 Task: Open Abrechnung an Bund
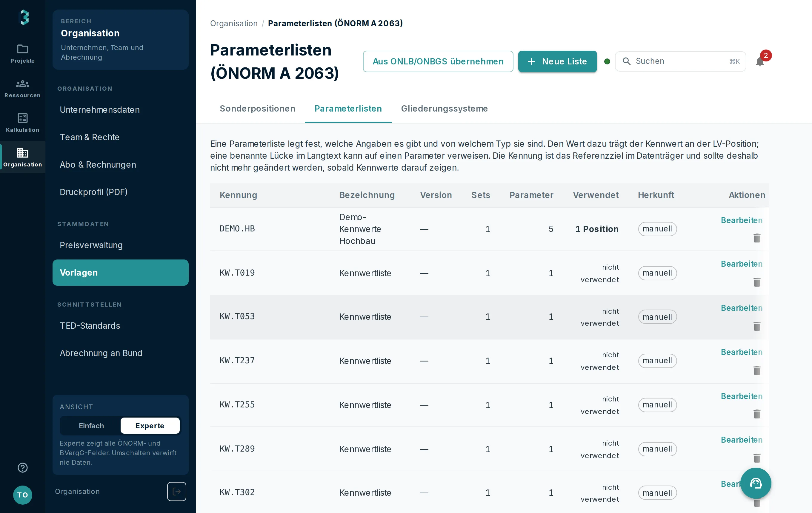tap(120, 353)
